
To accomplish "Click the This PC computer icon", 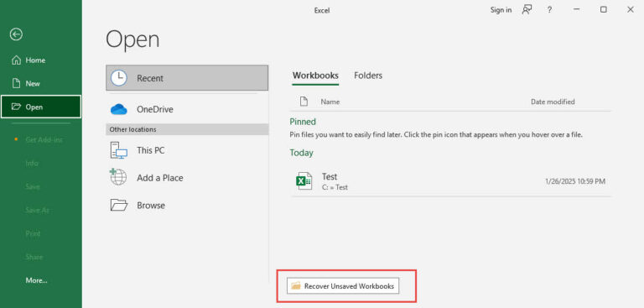I will coord(119,150).
